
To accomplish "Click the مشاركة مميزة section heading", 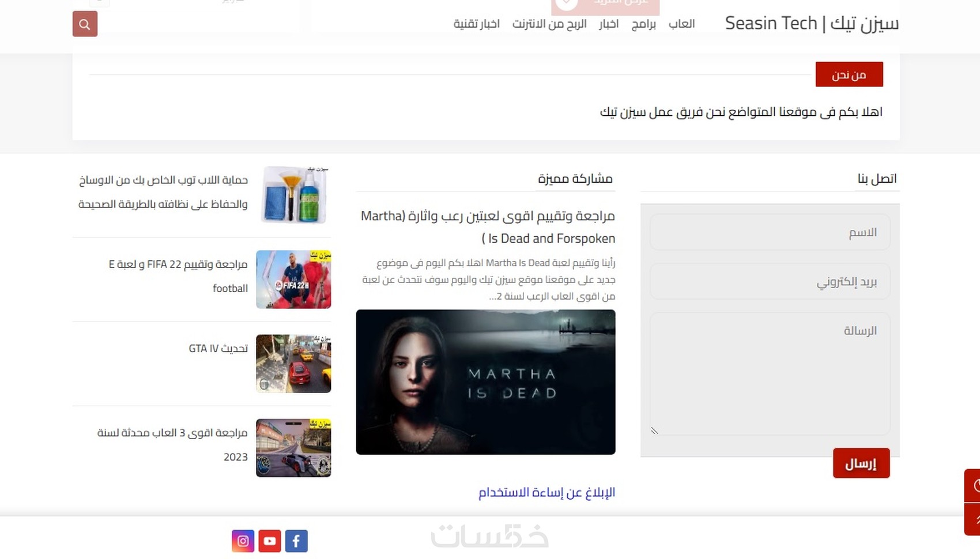I will [x=575, y=179].
